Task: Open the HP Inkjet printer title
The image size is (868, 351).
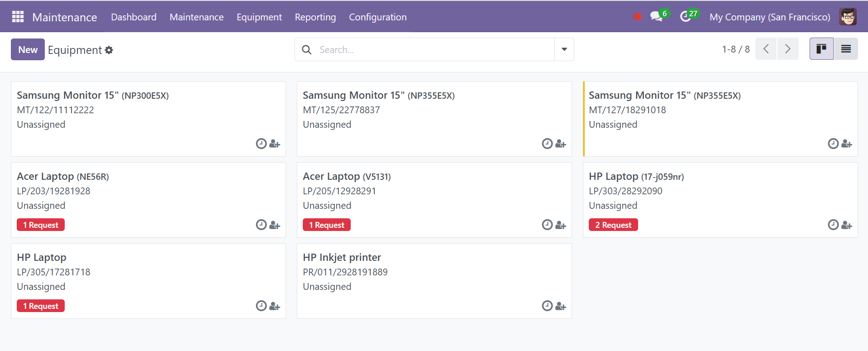Action: click(342, 257)
